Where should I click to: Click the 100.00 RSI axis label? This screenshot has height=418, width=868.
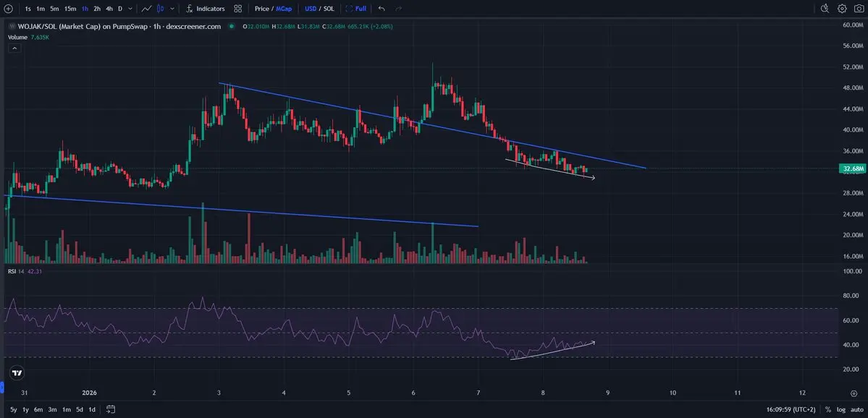(853, 271)
